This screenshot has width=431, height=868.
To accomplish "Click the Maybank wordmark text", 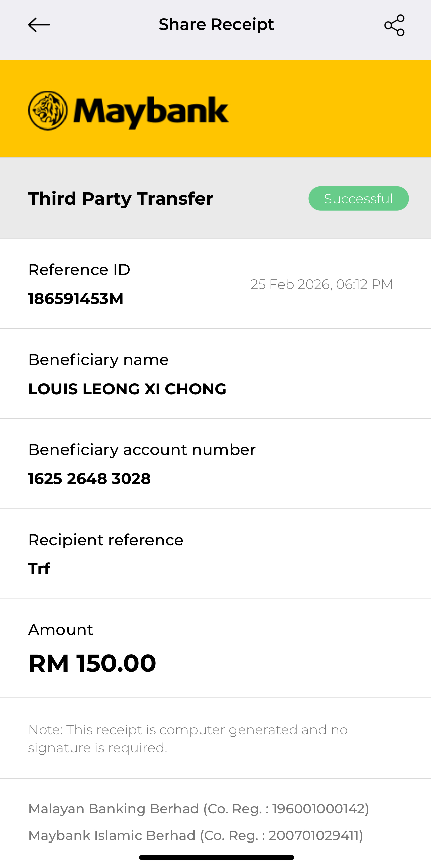I will [x=151, y=111].
